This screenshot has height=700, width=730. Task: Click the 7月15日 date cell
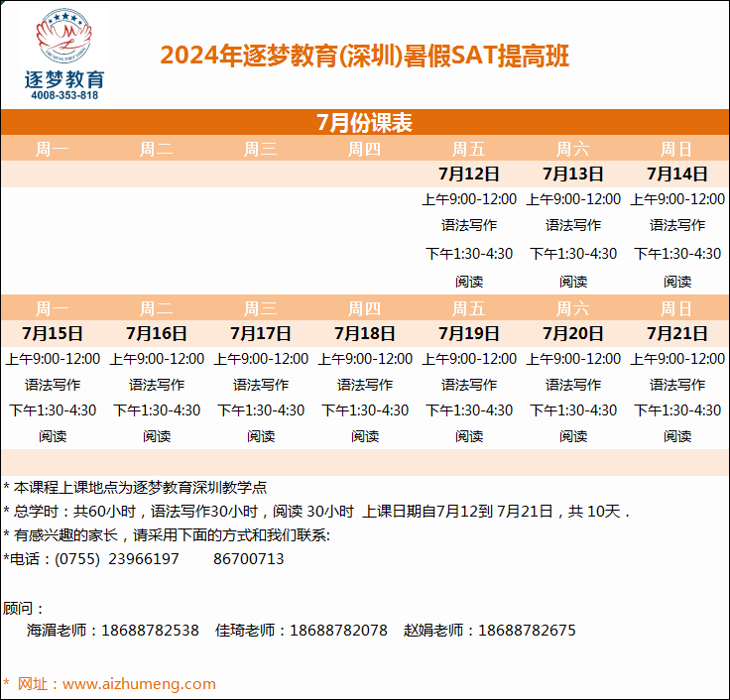coord(53,334)
